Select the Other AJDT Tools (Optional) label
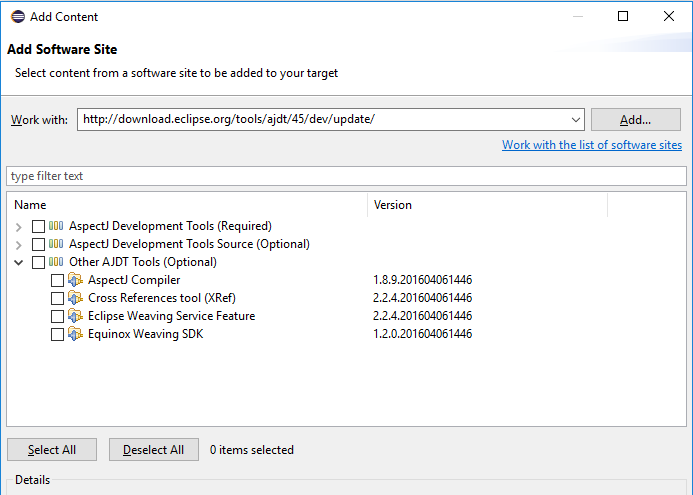The image size is (693, 495). (x=143, y=262)
